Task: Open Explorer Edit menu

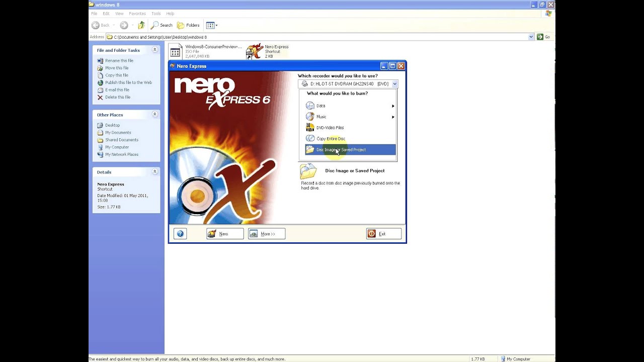Action: [x=106, y=14]
